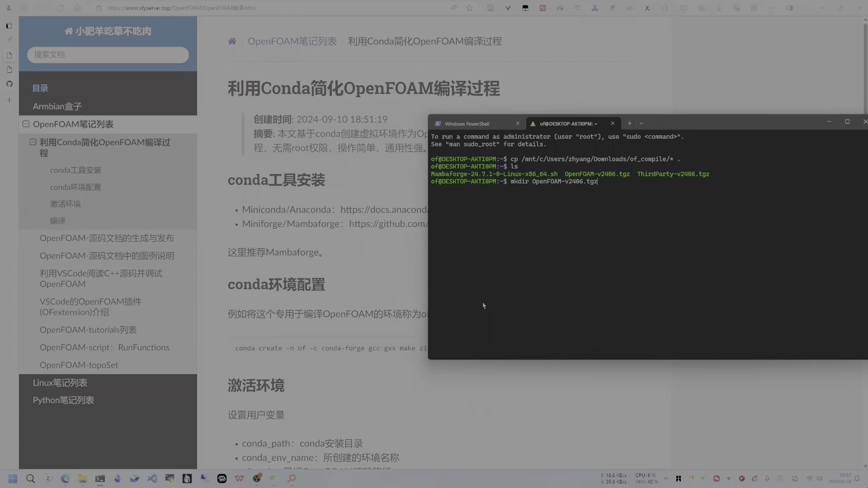This screenshot has width=868, height=488.
Task: Jump to the 编译 sidebar entry
Action: (57, 221)
